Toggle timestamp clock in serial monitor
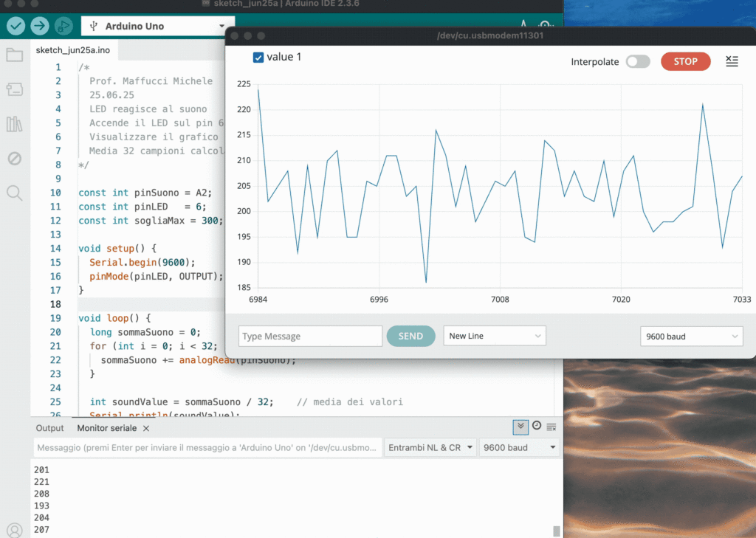Image resolution: width=756 pixels, height=538 pixels. click(537, 427)
